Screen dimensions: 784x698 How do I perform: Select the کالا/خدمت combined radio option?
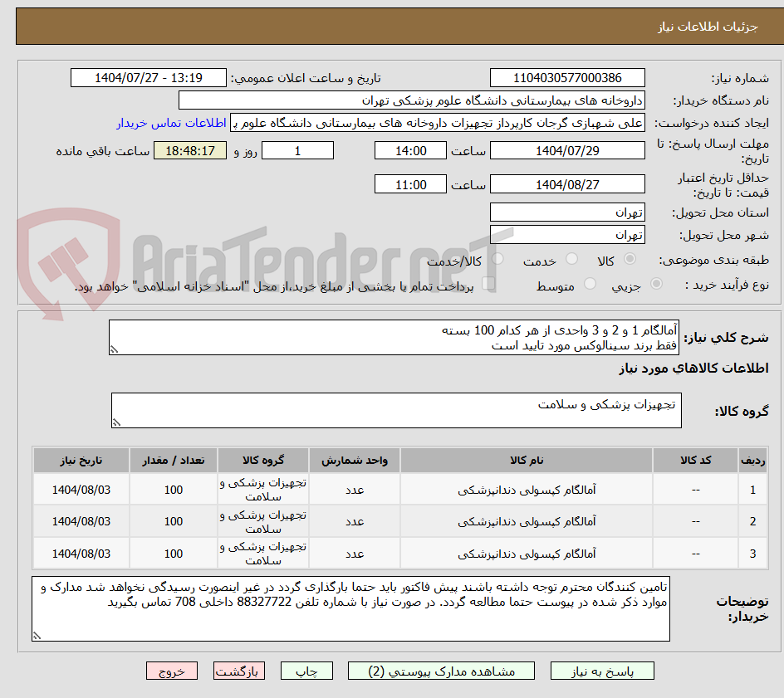[x=497, y=257]
